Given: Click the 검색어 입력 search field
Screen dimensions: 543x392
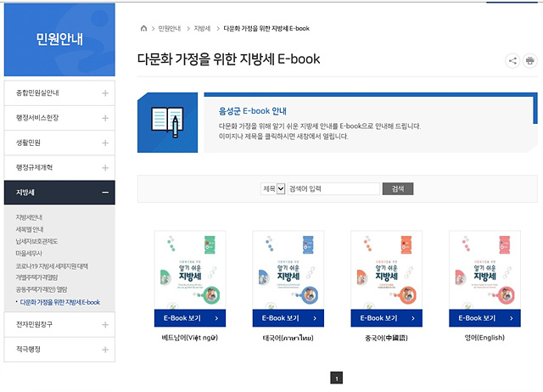Looking at the screenshot, I should click(333, 188).
